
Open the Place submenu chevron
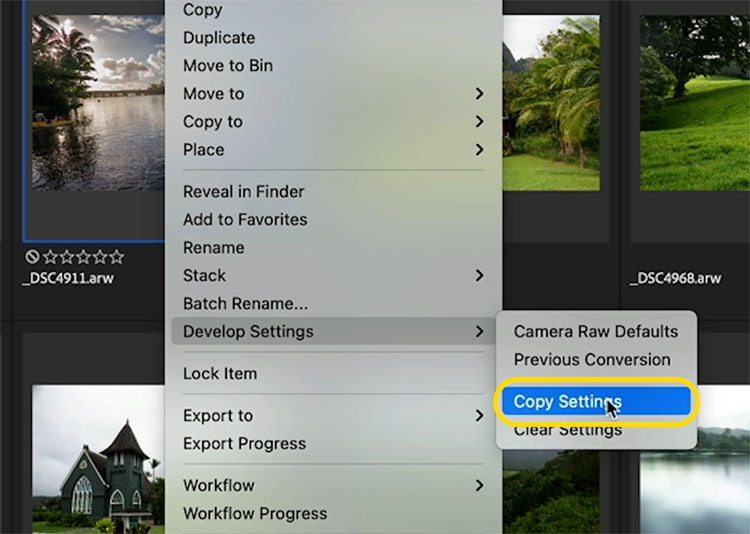(x=479, y=150)
